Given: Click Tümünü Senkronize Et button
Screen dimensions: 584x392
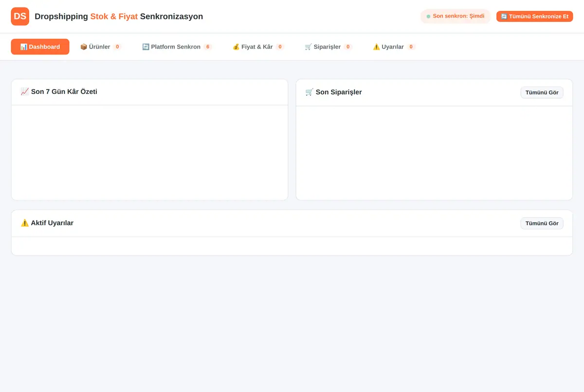Looking at the screenshot, I should (x=534, y=17).
